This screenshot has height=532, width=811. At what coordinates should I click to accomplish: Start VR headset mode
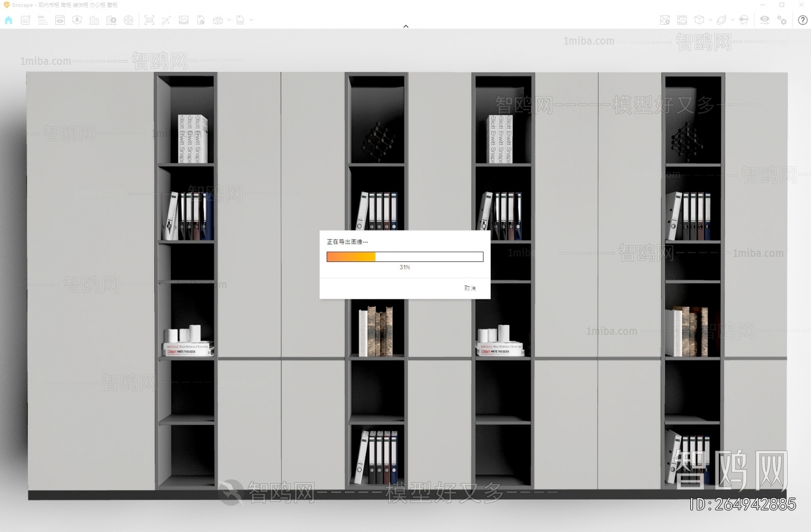point(744,20)
